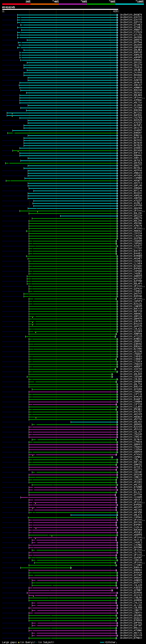This screenshot has width=146, height=644.
Task: Select label UniRef100_Q15NB7
Action: pyautogui.click(x=131, y=590)
